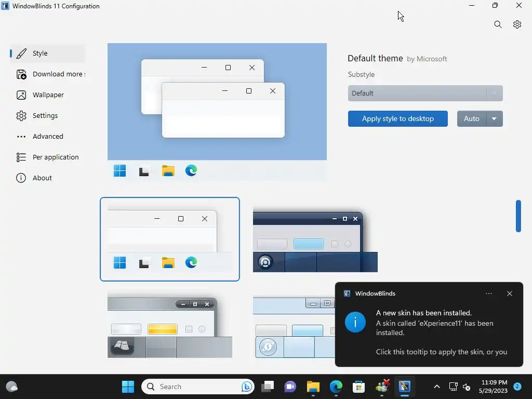Open the Settings sidebar section
This screenshot has height=399, width=532.
click(47, 116)
